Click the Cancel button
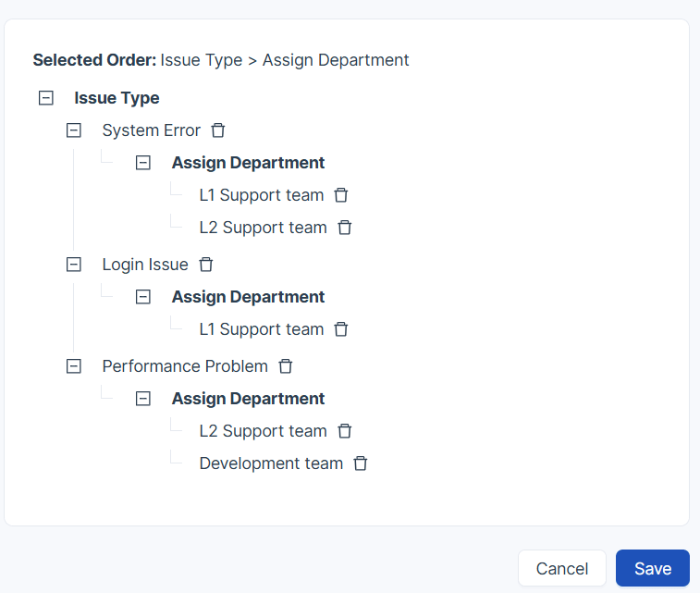The width and height of the screenshot is (700, 593). coord(562,568)
